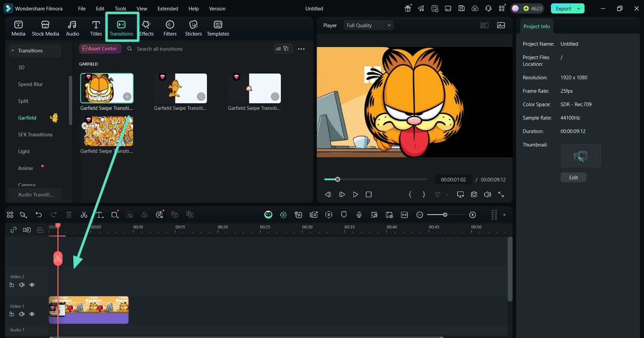Toggle Video 2 track visibility
Viewport: 644px width, 338px height.
click(x=32, y=285)
